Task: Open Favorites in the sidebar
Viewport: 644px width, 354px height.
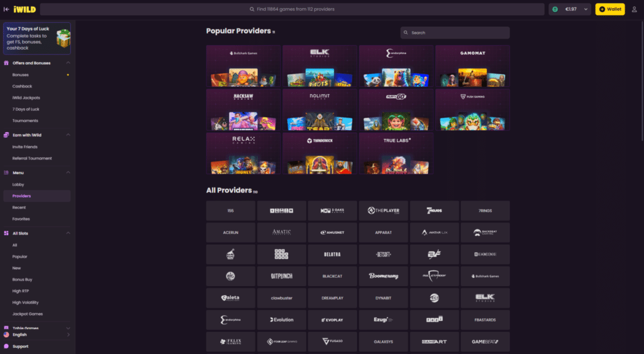Action: (21, 219)
